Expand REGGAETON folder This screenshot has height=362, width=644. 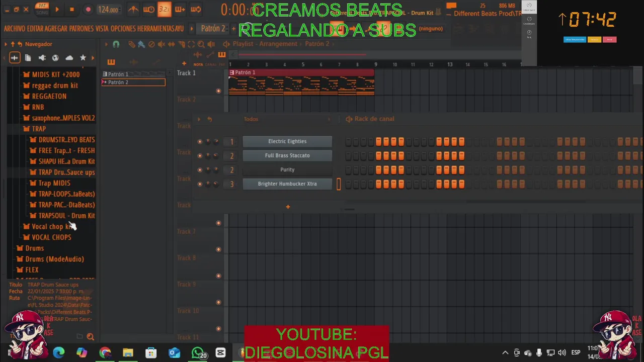pyautogui.click(x=44, y=96)
